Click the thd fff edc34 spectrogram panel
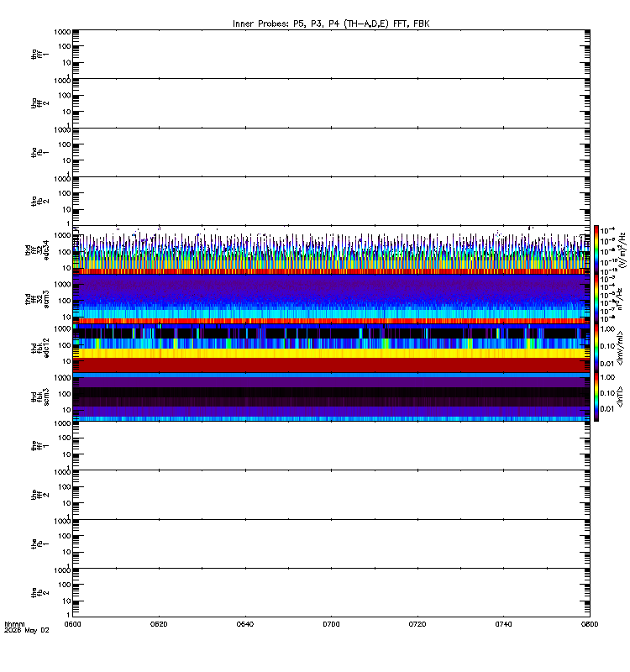Screen dimensions: 630x672 pos(331,249)
